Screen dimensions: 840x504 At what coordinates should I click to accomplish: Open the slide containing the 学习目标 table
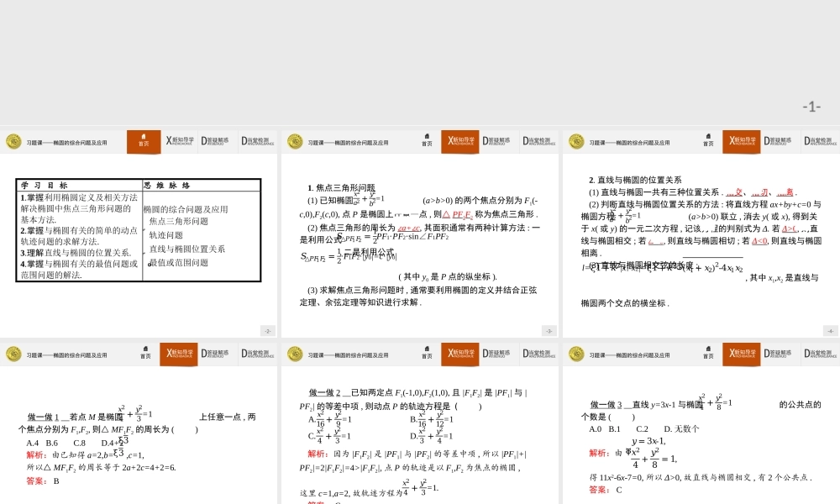point(139,227)
